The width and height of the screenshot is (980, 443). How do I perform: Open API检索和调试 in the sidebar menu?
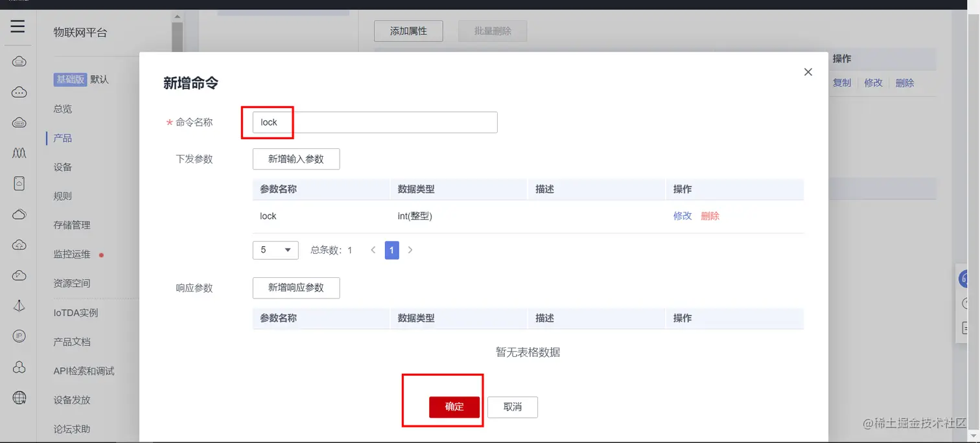click(x=84, y=371)
